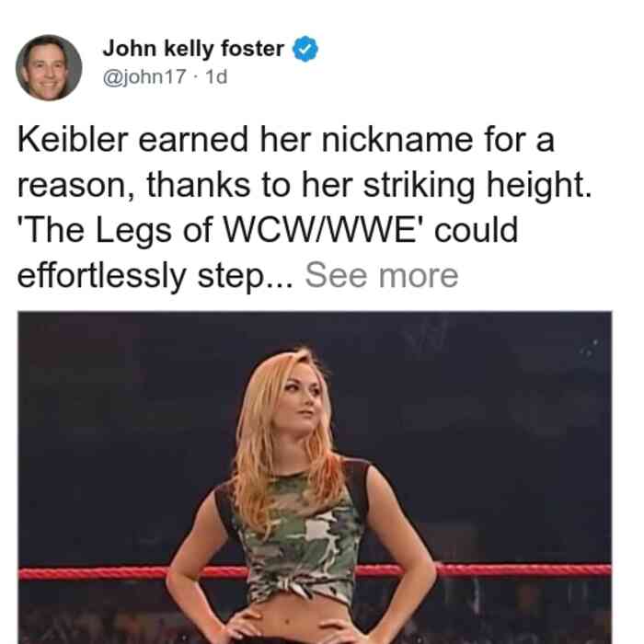This screenshot has width=644, height=644.
Task: Click the blue verified badge
Action: [305, 49]
